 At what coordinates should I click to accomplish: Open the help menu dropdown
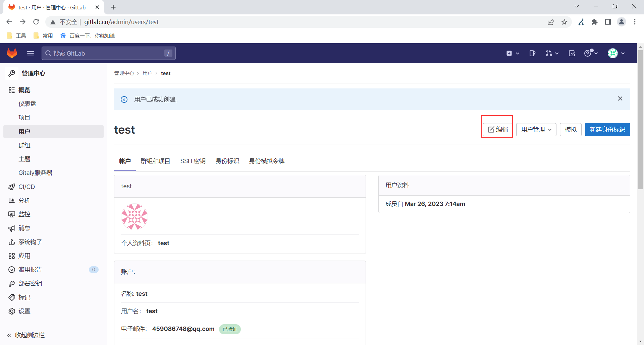click(x=591, y=53)
